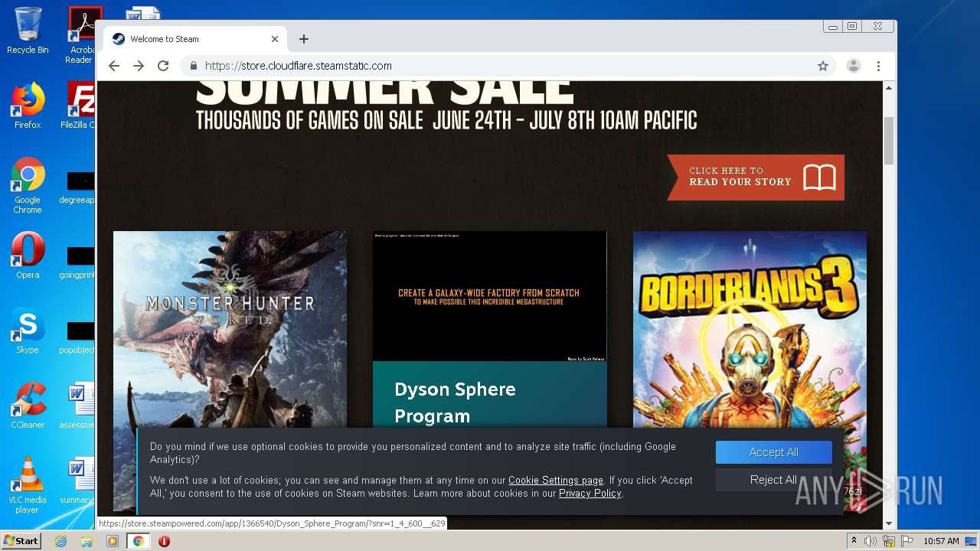Open the Google Chrome desktop shortcut

28,185
